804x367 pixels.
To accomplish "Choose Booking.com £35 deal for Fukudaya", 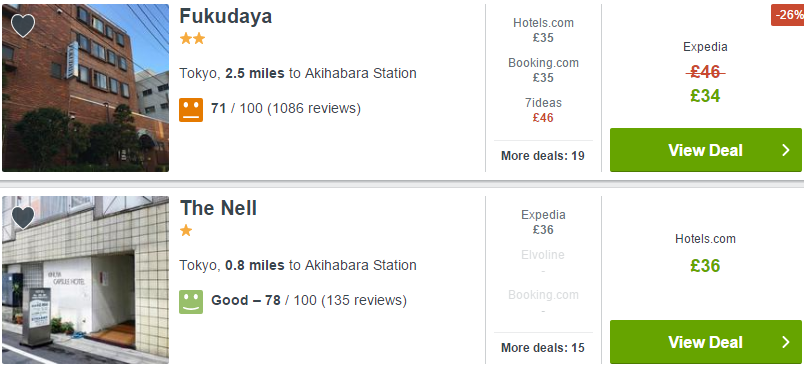I will tap(543, 70).
